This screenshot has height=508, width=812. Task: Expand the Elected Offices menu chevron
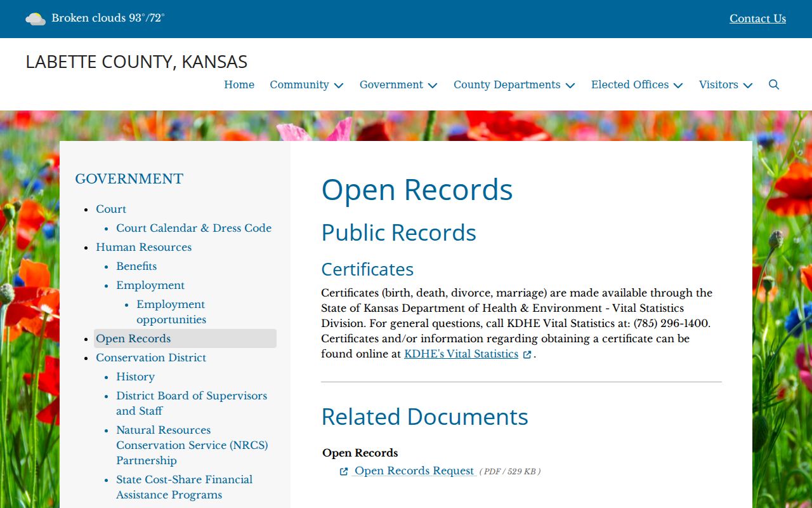678,85
